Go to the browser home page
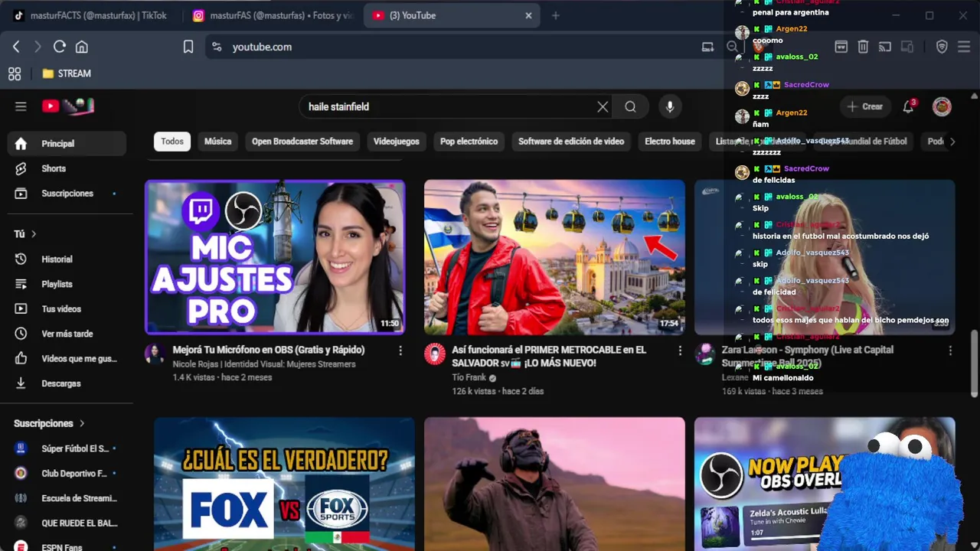 81,47
